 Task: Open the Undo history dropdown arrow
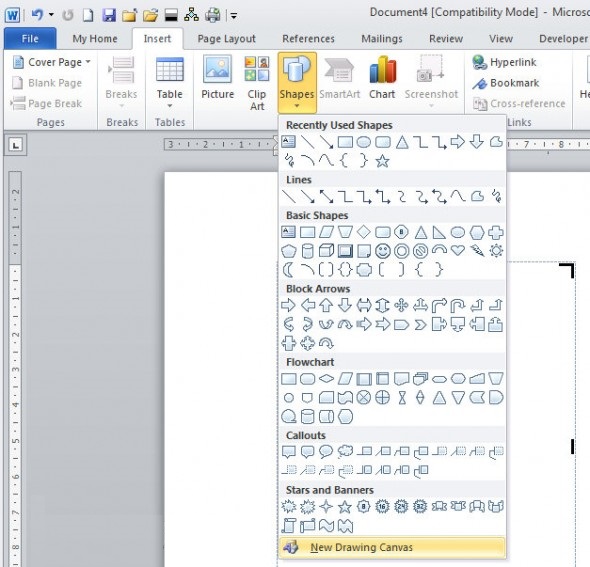coord(51,15)
